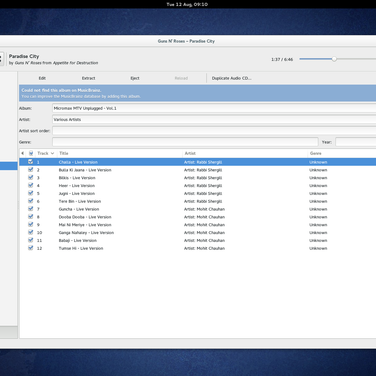Select 'Bilkis - Live Version' title
Image resolution: width=376 pixels, height=376 pixels.
point(77,178)
